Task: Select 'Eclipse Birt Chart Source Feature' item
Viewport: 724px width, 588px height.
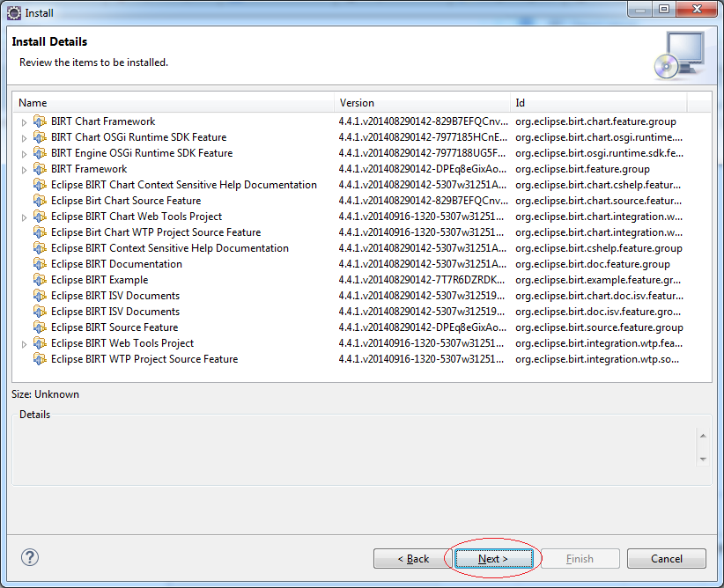Action: pyautogui.click(x=126, y=201)
